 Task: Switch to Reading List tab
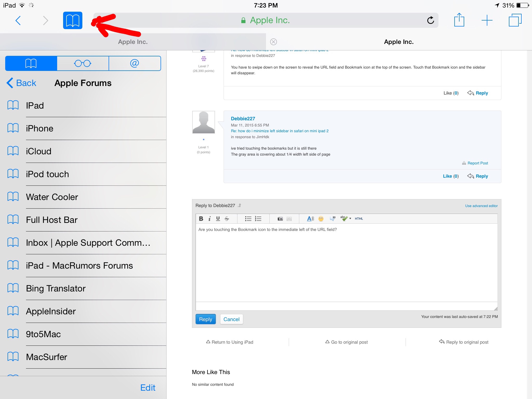click(83, 63)
